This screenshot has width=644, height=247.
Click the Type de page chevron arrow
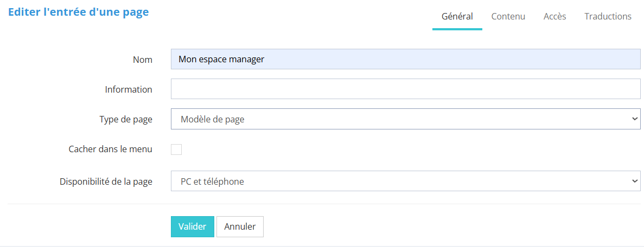(635, 119)
